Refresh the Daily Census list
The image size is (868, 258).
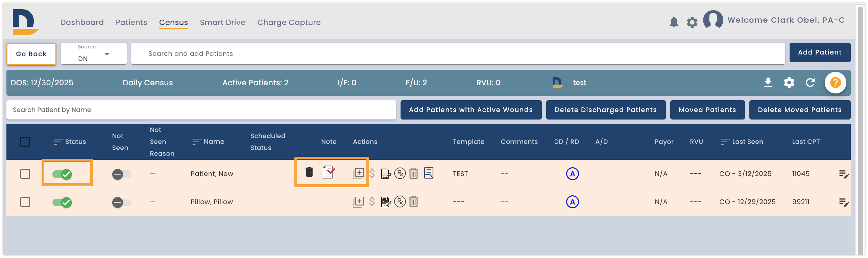[810, 82]
